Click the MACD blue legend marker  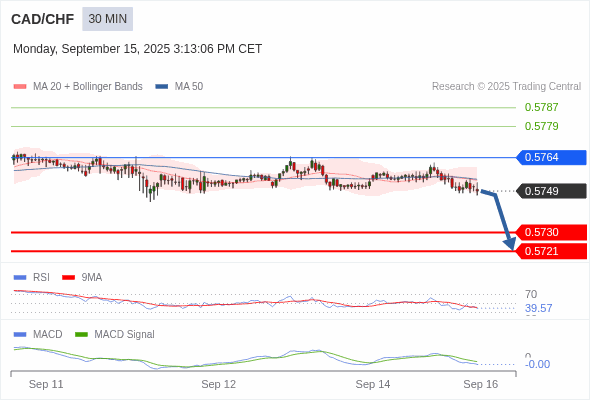click(x=20, y=335)
